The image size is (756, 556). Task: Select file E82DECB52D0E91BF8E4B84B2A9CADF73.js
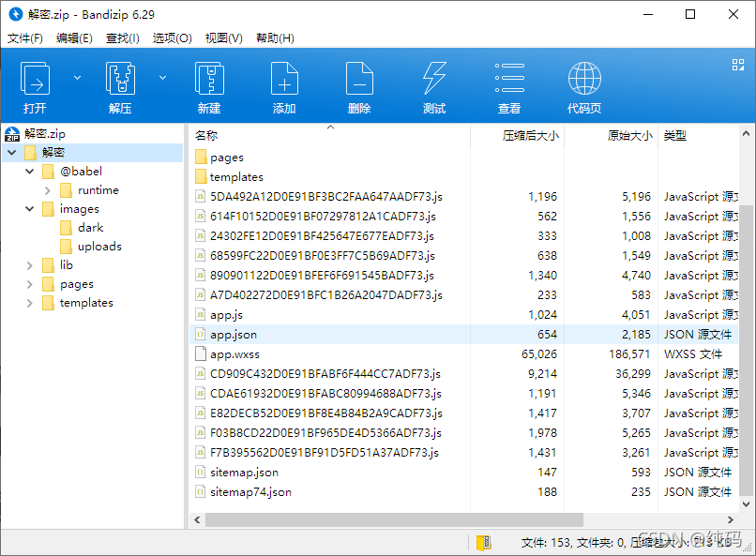[x=463, y=413]
